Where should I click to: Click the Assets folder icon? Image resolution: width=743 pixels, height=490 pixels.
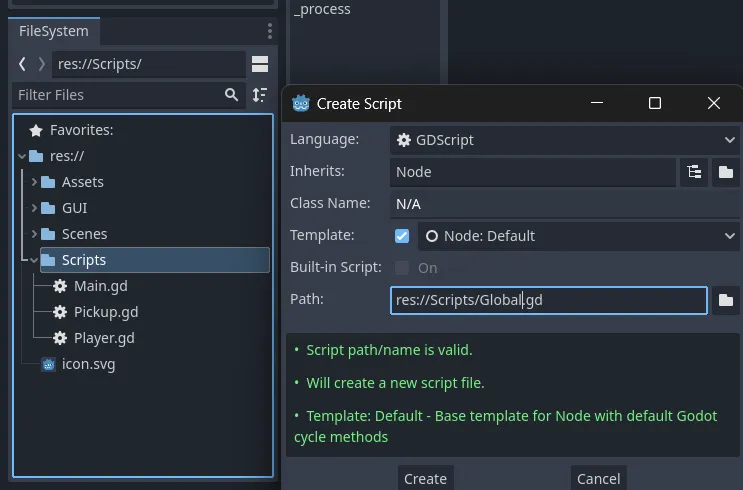[x=48, y=182]
